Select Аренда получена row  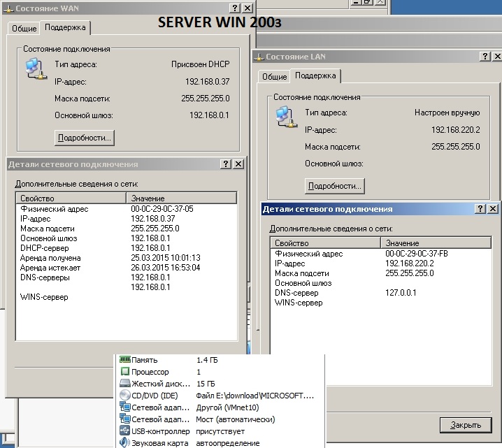point(127,258)
